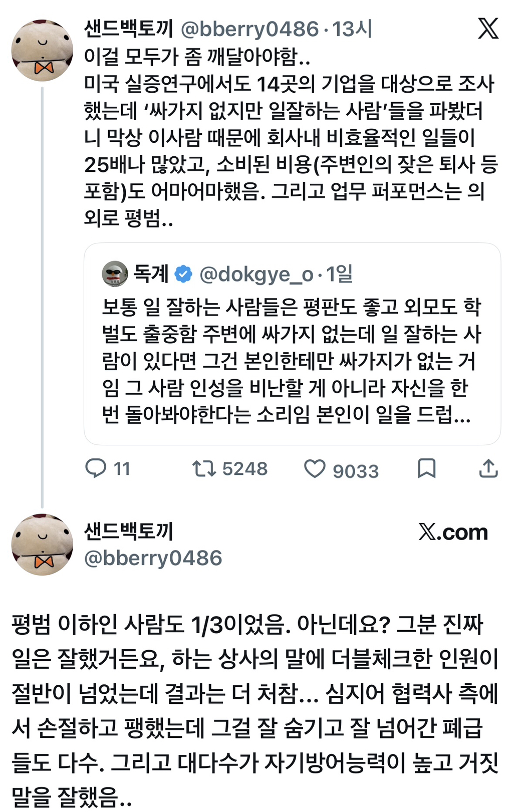
Task: Open the second 샌드백토끼 avatar in thread
Action: click(x=42, y=544)
